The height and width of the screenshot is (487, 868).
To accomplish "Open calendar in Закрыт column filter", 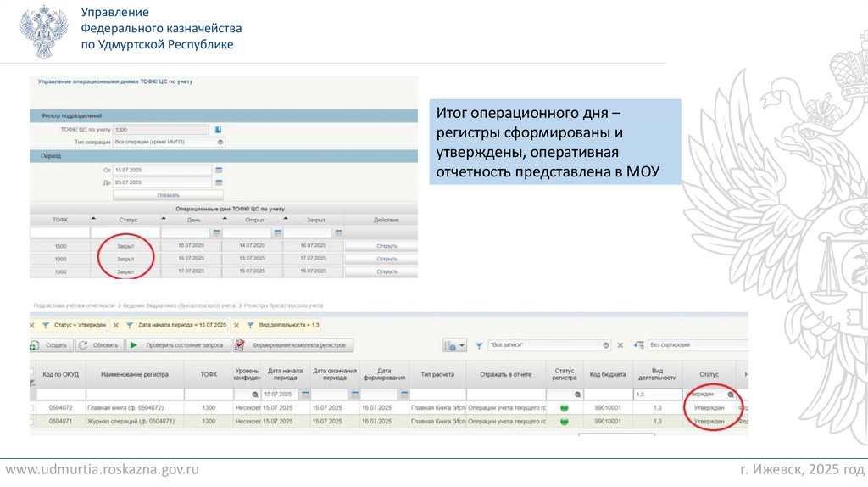I will [x=339, y=232].
